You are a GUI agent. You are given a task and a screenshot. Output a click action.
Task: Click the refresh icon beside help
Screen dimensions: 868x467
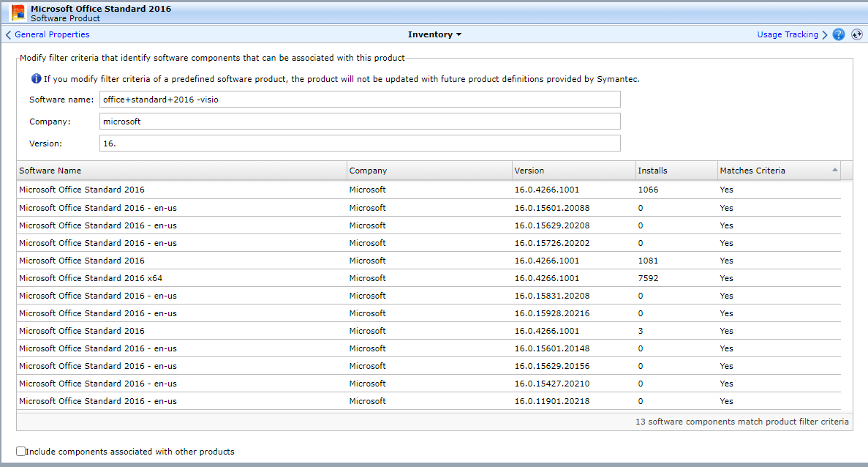point(856,34)
